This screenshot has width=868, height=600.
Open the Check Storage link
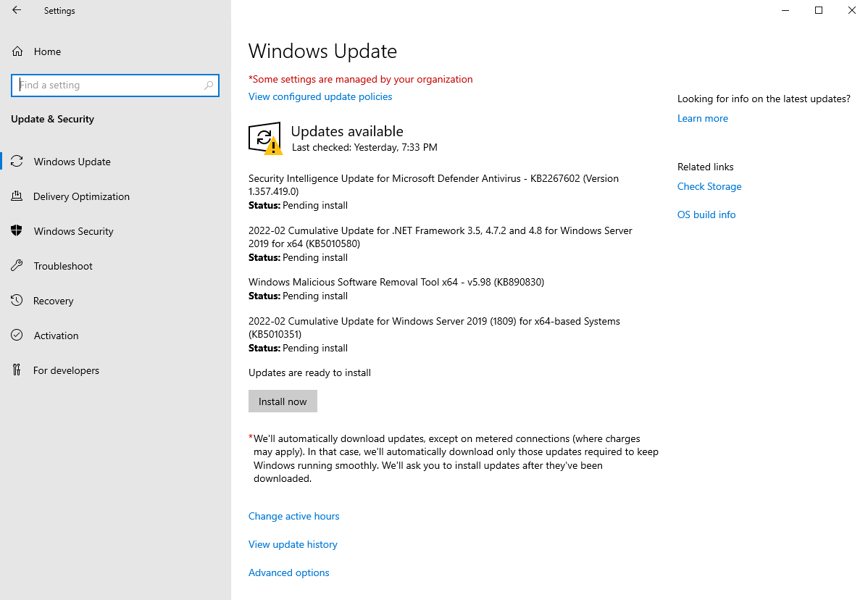[709, 186]
